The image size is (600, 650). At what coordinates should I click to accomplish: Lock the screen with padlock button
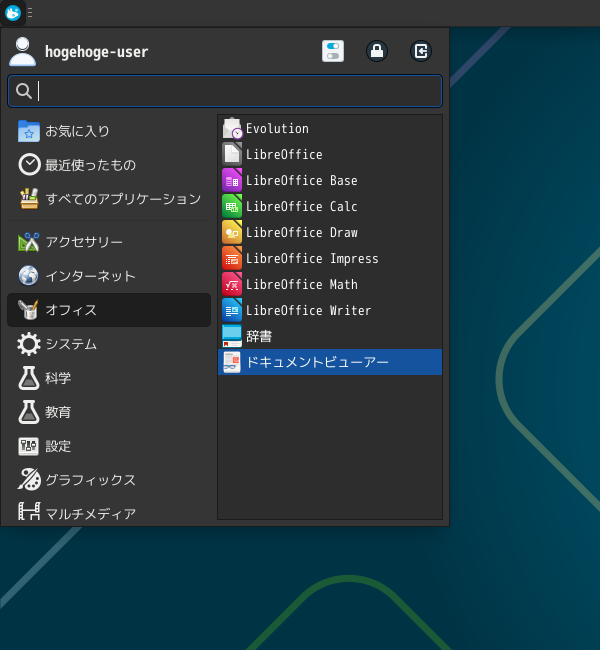(377, 51)
